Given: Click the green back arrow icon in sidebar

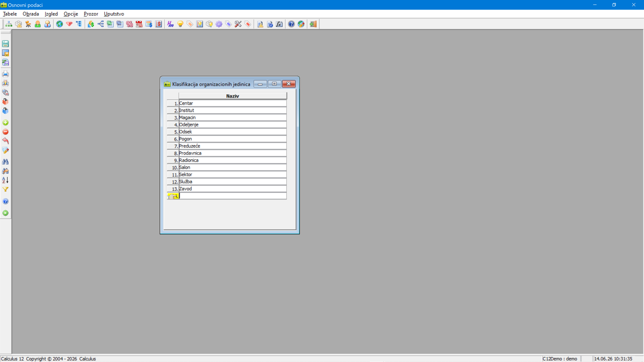Looking at the screenshot, I should click(6, 213).
